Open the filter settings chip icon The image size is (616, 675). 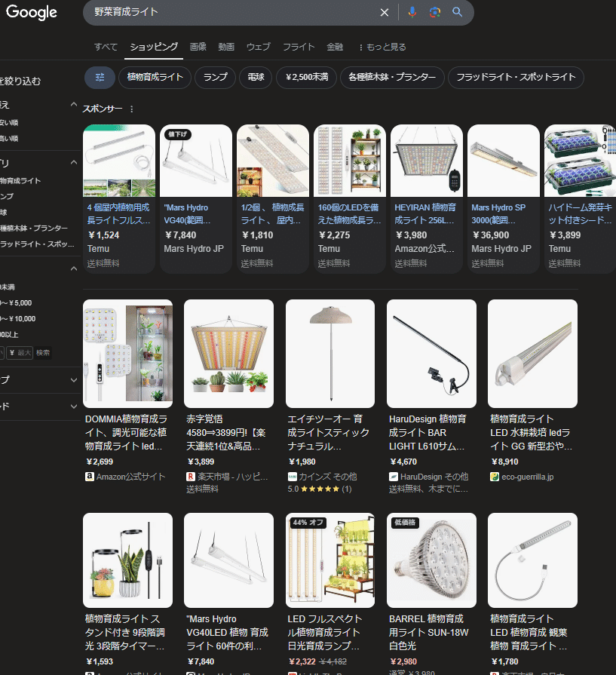[x=100, y=78]
